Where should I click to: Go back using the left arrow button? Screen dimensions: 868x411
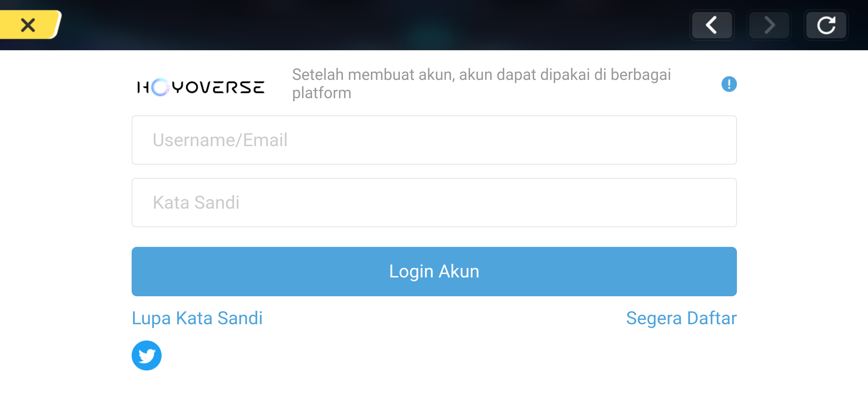click(712, 25)
